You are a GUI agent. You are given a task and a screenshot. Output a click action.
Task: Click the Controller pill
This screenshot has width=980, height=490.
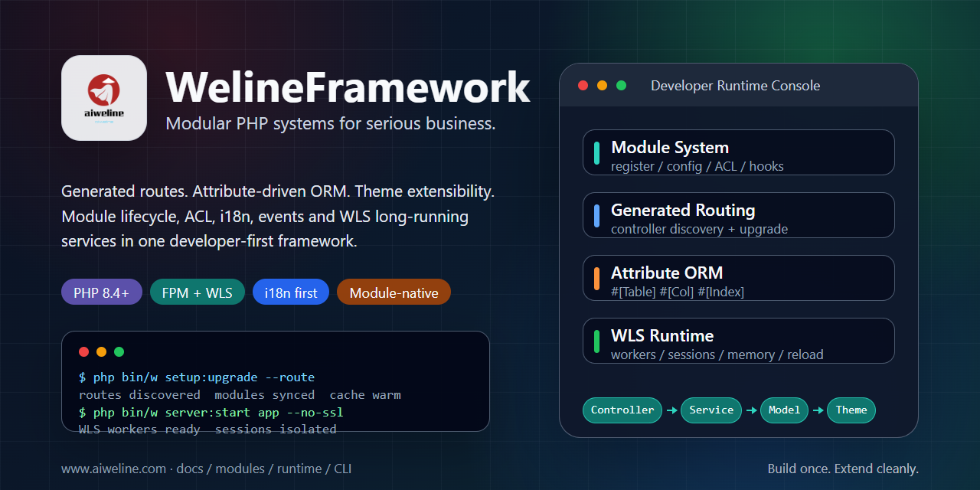pyautogui.click(x=622, y=410)
